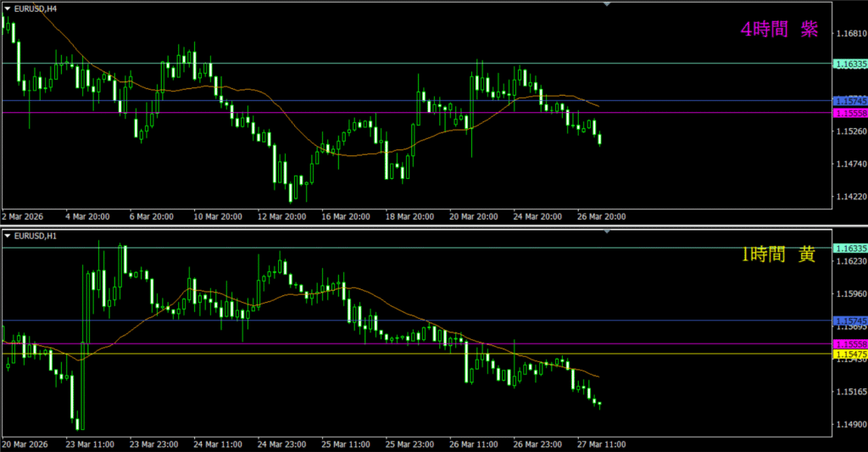Select the magenta 1.15558 price tag on H1 chart
This screenshot has height=452, width=868.
click(849, 343)
